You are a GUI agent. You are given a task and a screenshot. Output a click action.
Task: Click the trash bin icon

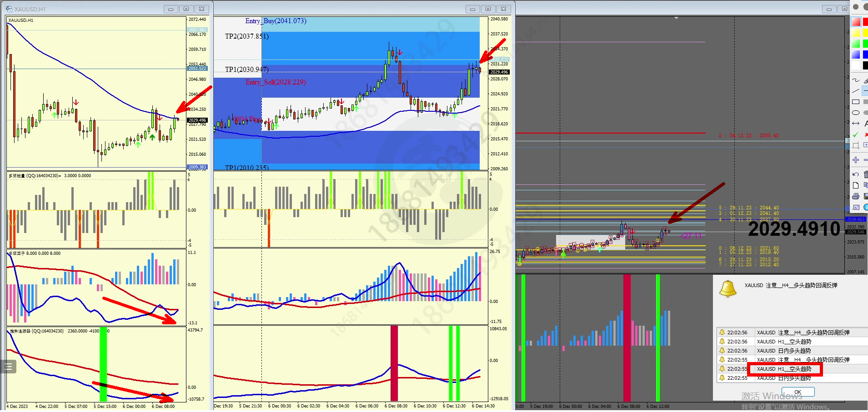click(865, 174)
